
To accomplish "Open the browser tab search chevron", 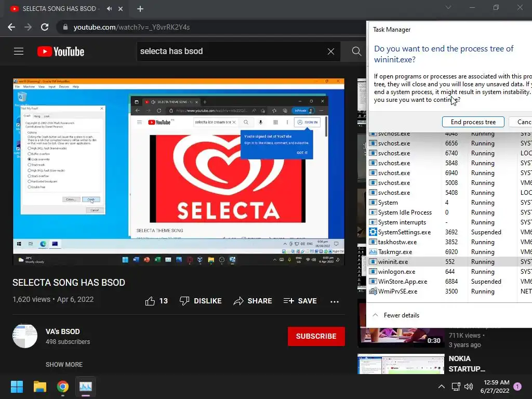I will coord(448,7).
